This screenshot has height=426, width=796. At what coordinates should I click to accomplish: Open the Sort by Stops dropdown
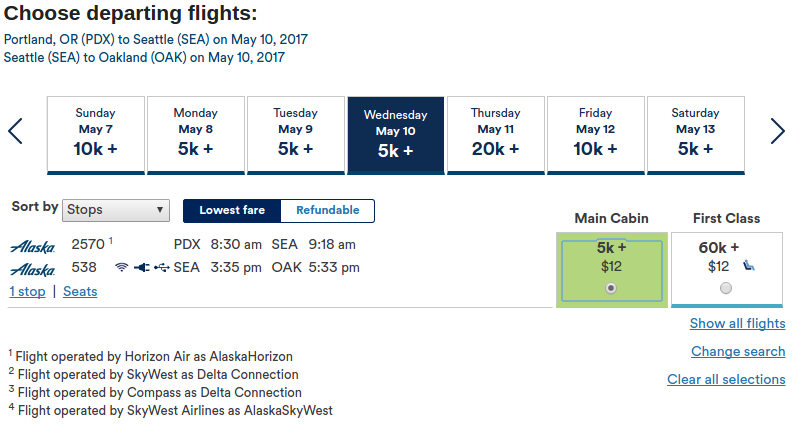tap(116, 210)
